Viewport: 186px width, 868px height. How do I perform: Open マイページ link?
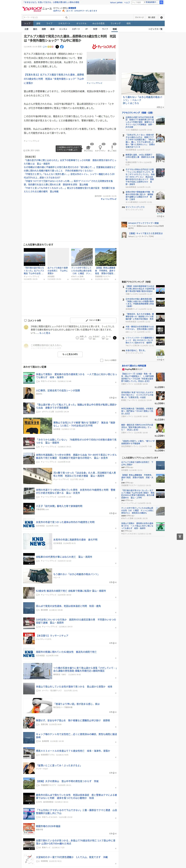point(139,18)
